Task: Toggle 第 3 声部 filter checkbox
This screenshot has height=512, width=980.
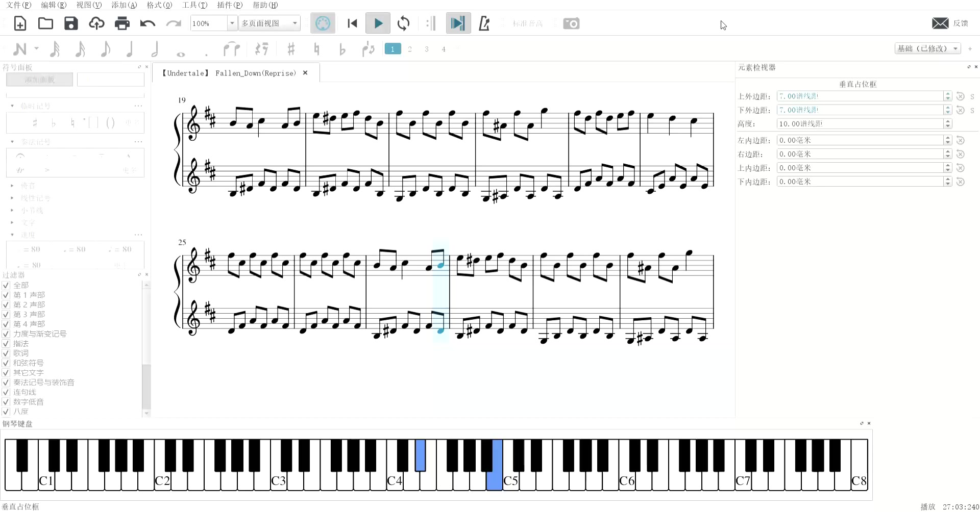Action: click(6, 315)
